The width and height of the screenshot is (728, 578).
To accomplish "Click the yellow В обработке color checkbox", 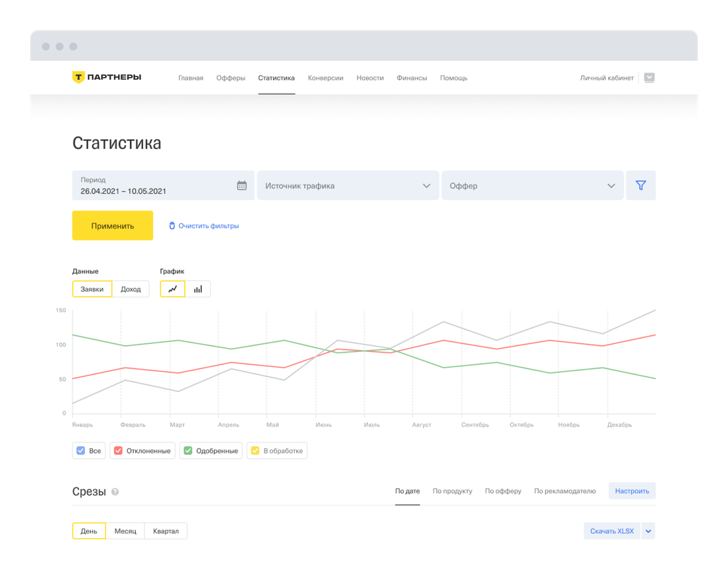I will [255, 451].
